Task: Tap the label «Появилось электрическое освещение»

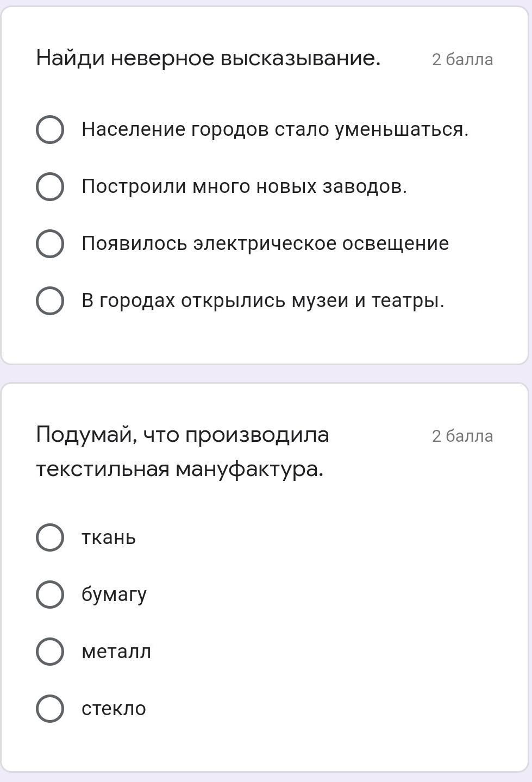Action: [265, 243]
